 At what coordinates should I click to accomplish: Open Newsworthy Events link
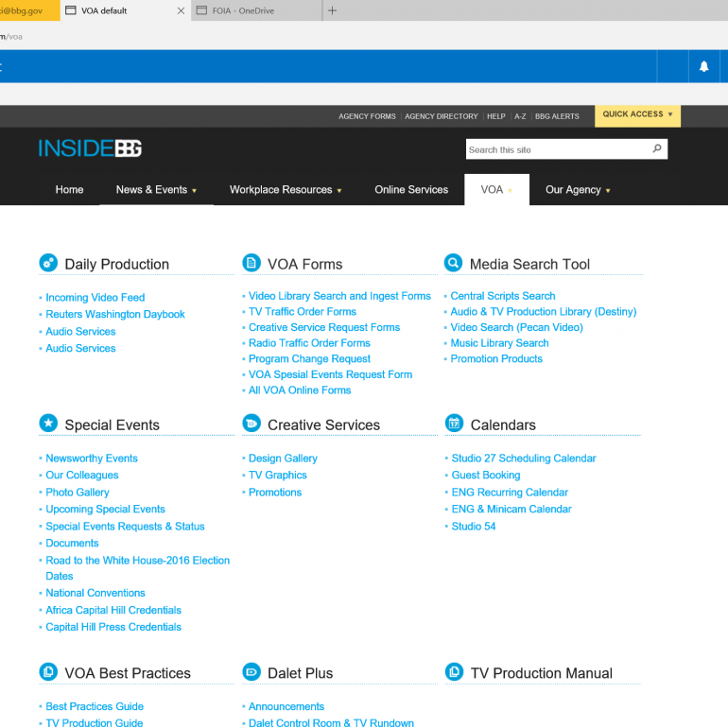click(92, 459)
